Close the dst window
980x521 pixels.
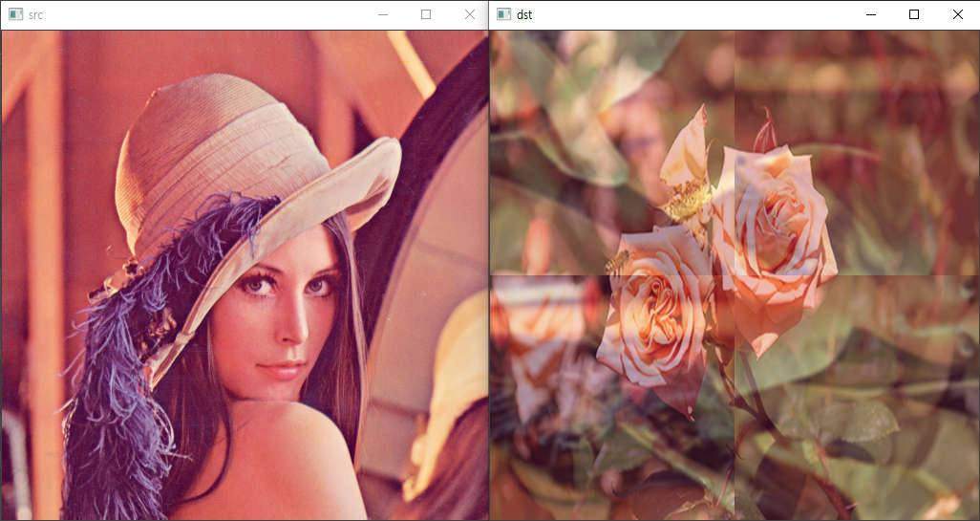(957, 14)
